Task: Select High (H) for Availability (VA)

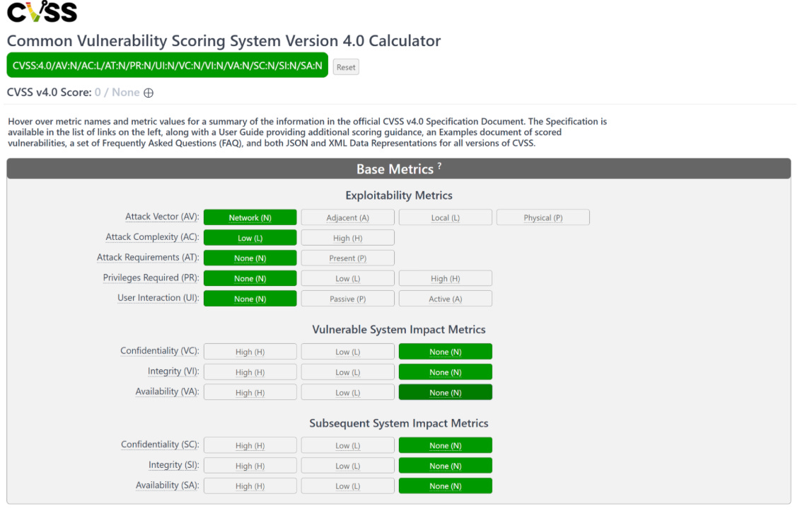Action: [x=250, y=392]
